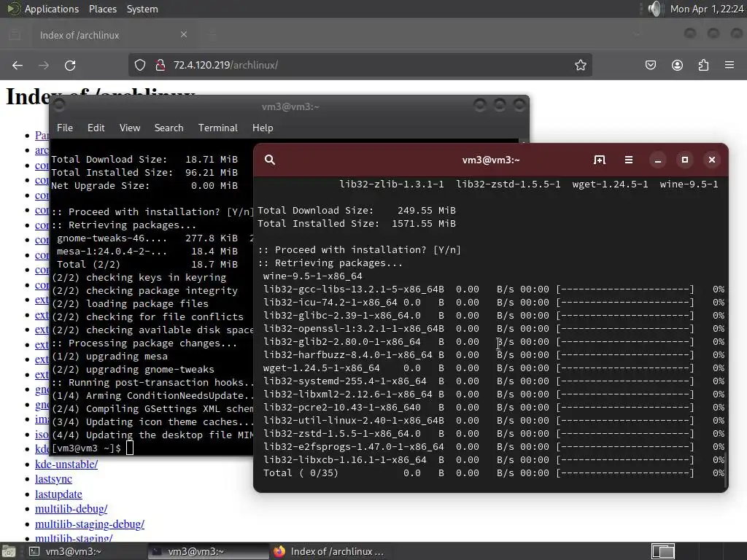
Task: Click 'Total Download Size: 18.71 MiB' in the back terminal
Action: tap(144, 160)
